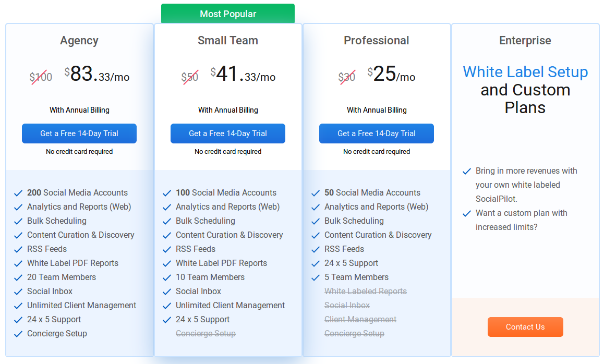Click the checkmark beside Social Inbox in Small Team

(167, 291)
